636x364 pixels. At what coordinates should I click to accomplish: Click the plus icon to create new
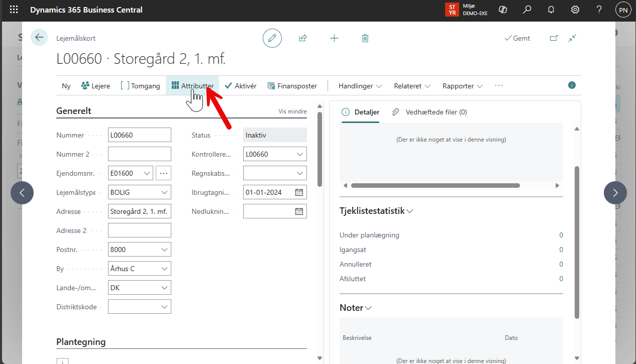(334, 38)
